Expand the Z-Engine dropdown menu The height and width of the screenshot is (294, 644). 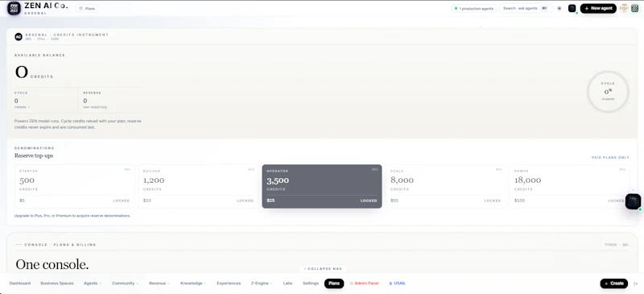tap(262, 284)
